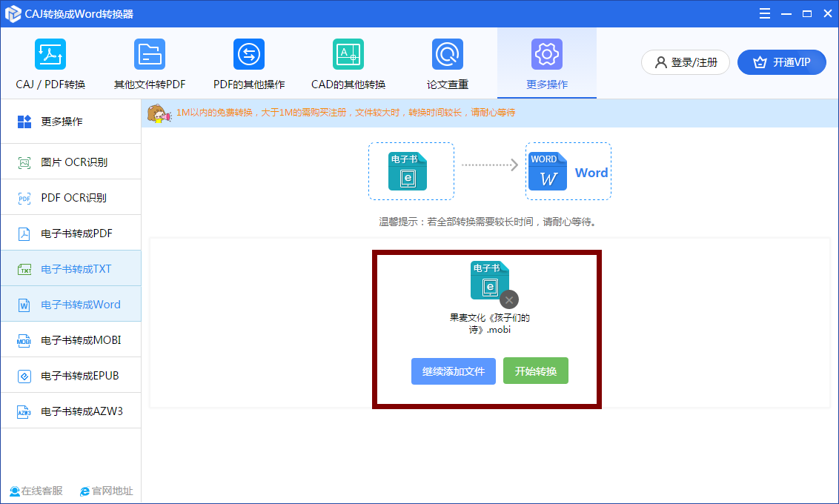This screenshot has width=839, height=504.
Task: Maximize the converter window
Action: (x=807, y=14)
